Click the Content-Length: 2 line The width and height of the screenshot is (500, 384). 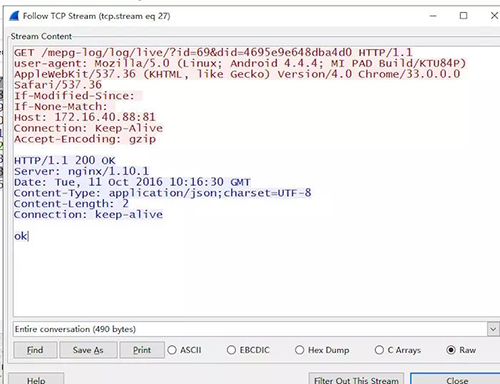tap(71, 203)
